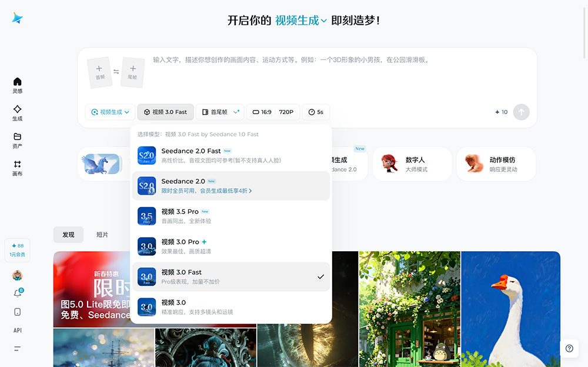
Task: Click the Seedance 2.0 Fast model icon
Action: [x=146, y=155]
